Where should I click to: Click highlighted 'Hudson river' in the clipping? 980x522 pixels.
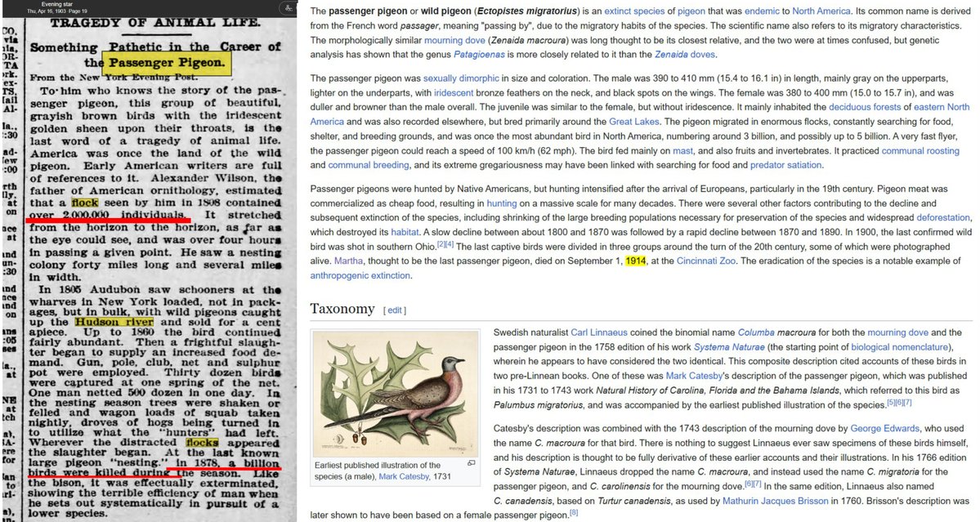pos(114,322)
